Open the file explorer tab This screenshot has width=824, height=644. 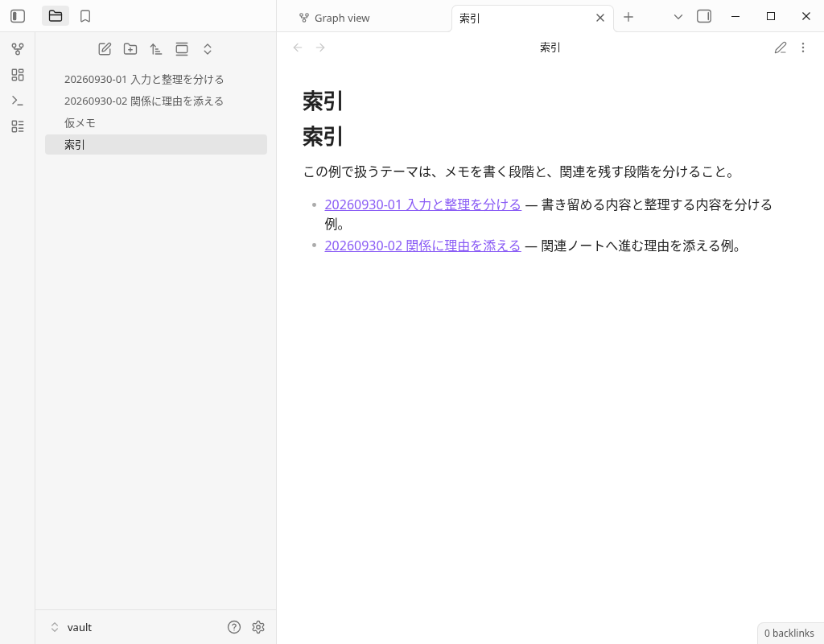[x=56, y=16]
